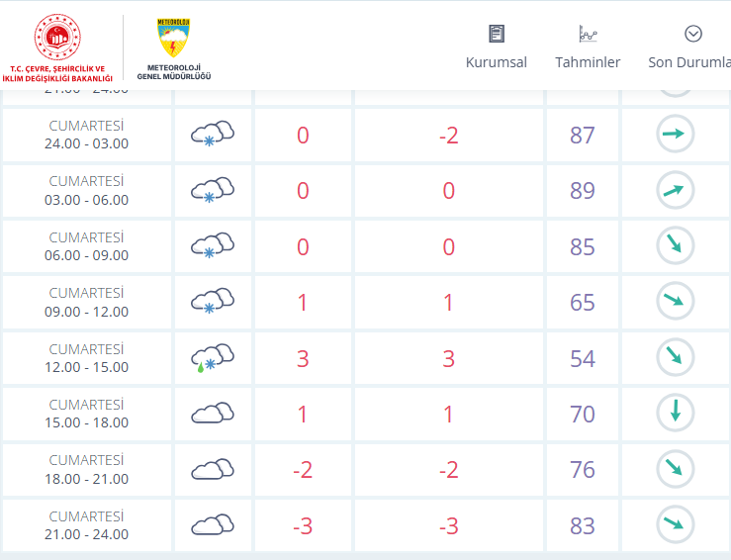Click the Tahminler chart icon

[588, 34]
